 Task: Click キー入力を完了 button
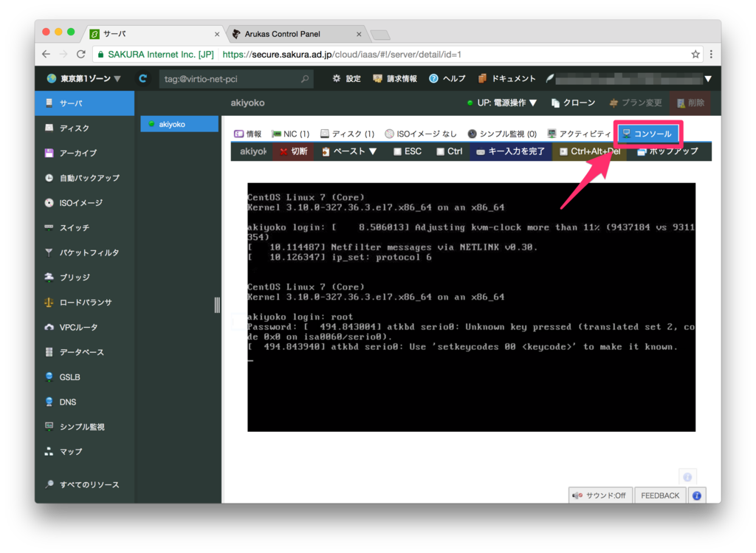(511, 151)
